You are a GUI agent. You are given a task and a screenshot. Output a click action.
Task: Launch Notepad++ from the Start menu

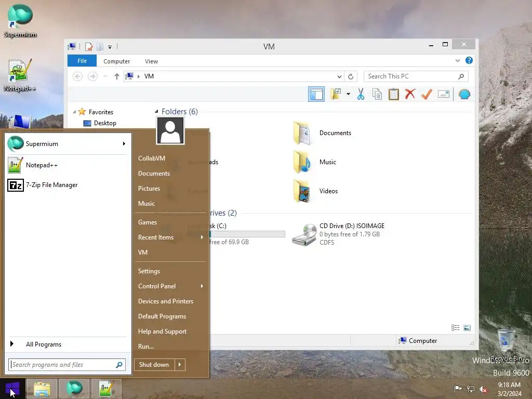click(x=67, y=165)
